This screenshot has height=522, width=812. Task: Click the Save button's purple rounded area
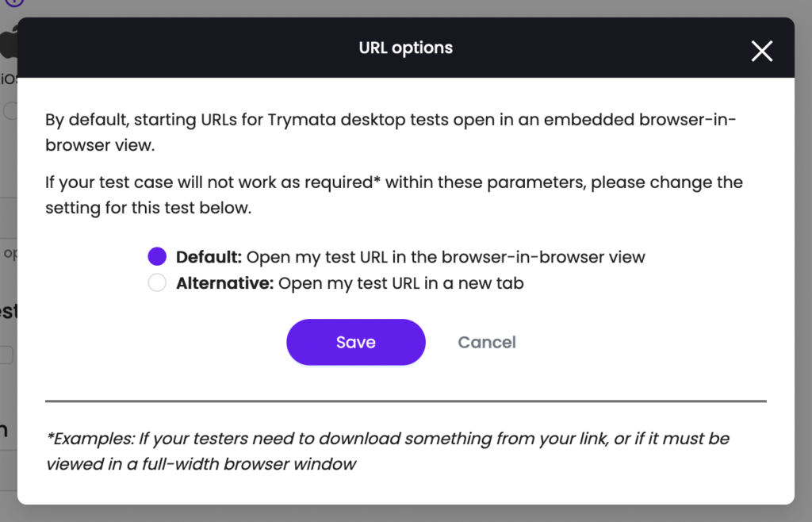click(355, 342)
